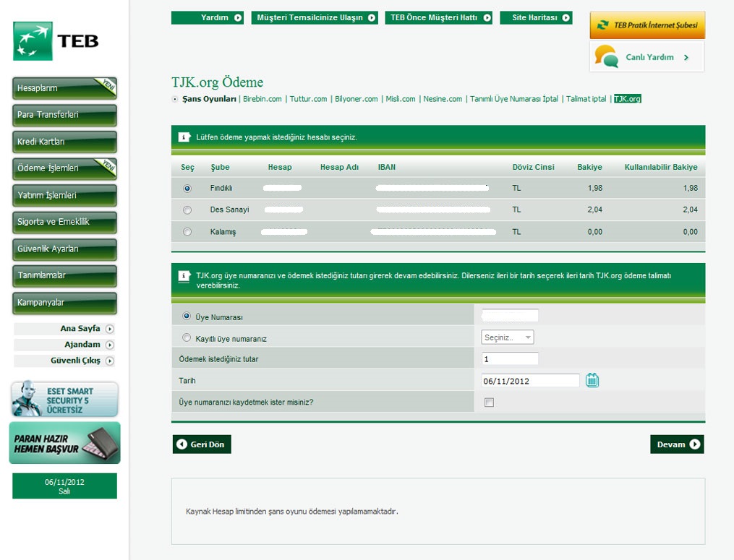The height and width of the screenshot is (560, 734).
Task: Open the Tuttur.com payment link
Action: [308, 99]
